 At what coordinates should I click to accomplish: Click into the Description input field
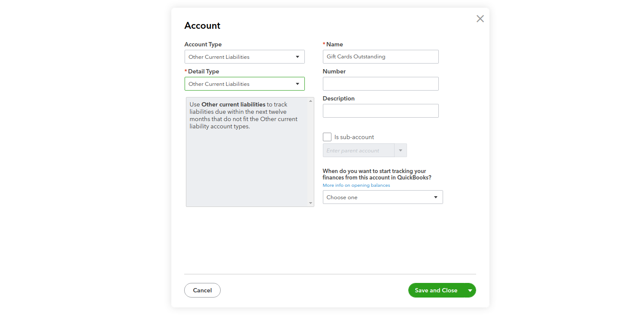pyautogui.click(x=380, y=111)
